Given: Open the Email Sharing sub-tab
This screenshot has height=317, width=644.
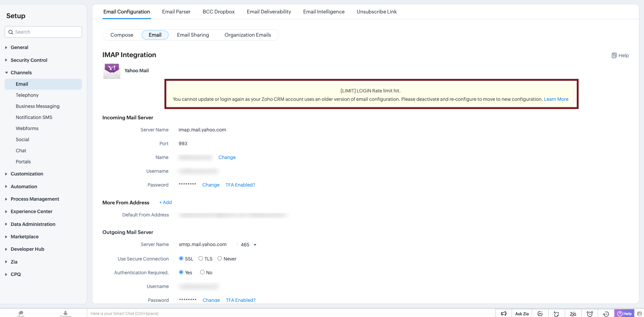Looking at the screenshot, I should coord(193,35).
